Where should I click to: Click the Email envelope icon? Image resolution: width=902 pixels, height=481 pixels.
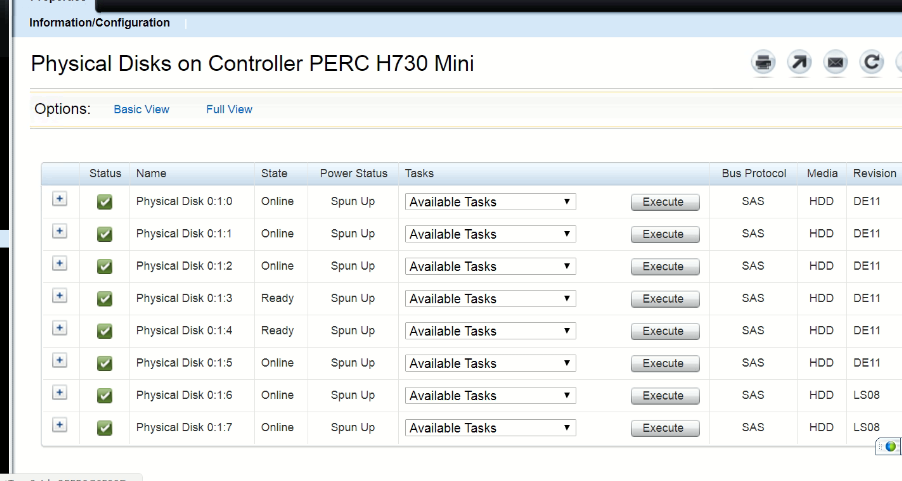836,63
